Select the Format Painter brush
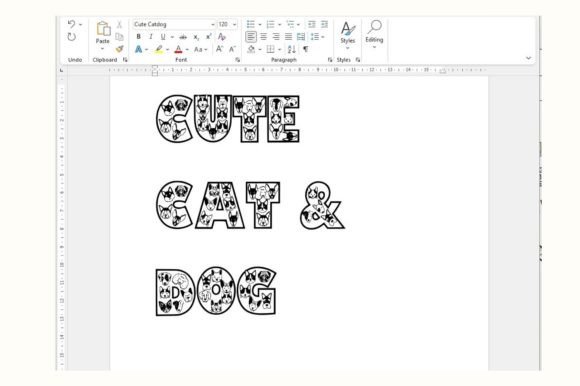This screenshot has width=580, height=386. point(119,49)
